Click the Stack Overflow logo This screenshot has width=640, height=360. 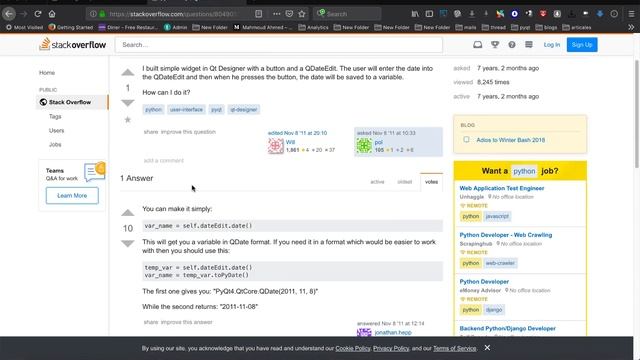[73, 44]
